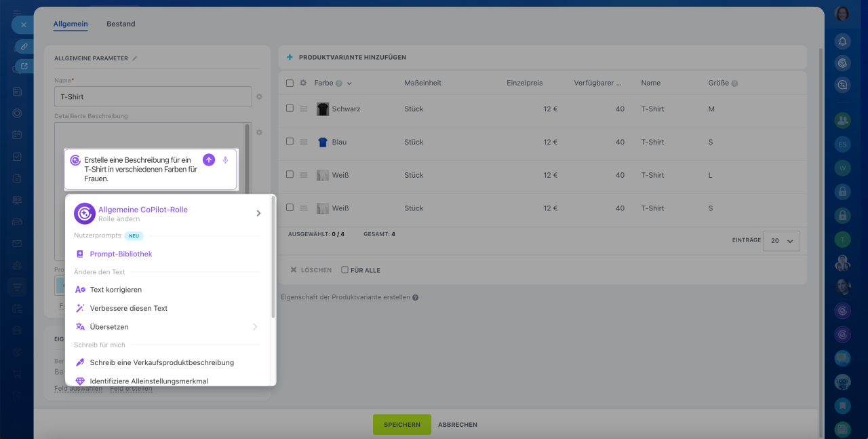Image resolution: width=868 pixels, height=439 pixels.
Task: Open the Einträge 20 page size dropdown
Action: click(x=781, y=241)
